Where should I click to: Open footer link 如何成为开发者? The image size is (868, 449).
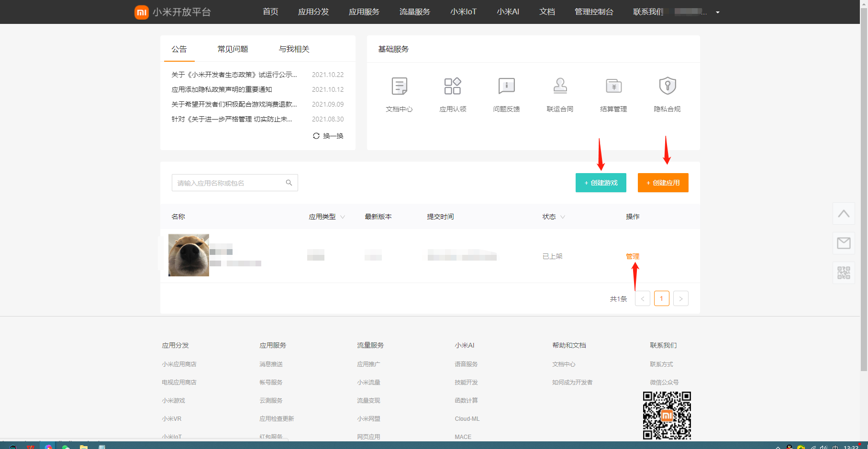572,383
